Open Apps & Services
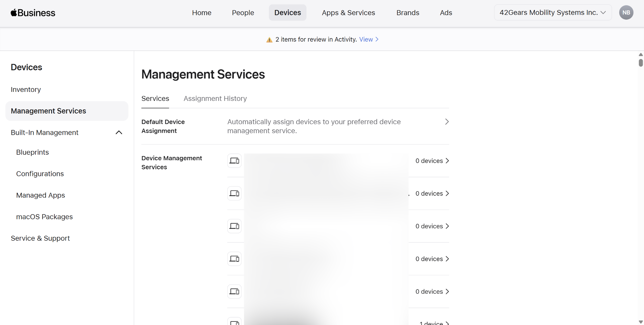 [348, 13]
